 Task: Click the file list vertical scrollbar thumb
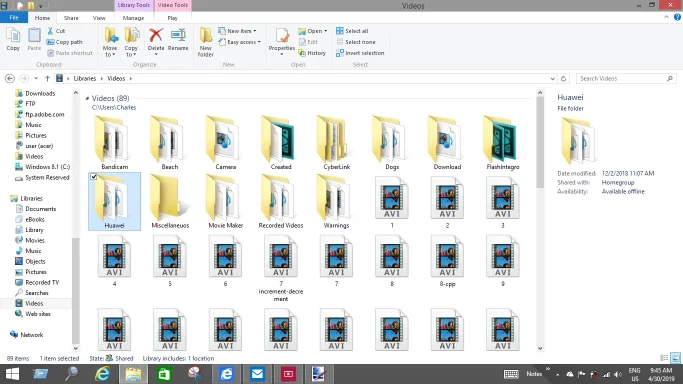(x=540, y=142)
